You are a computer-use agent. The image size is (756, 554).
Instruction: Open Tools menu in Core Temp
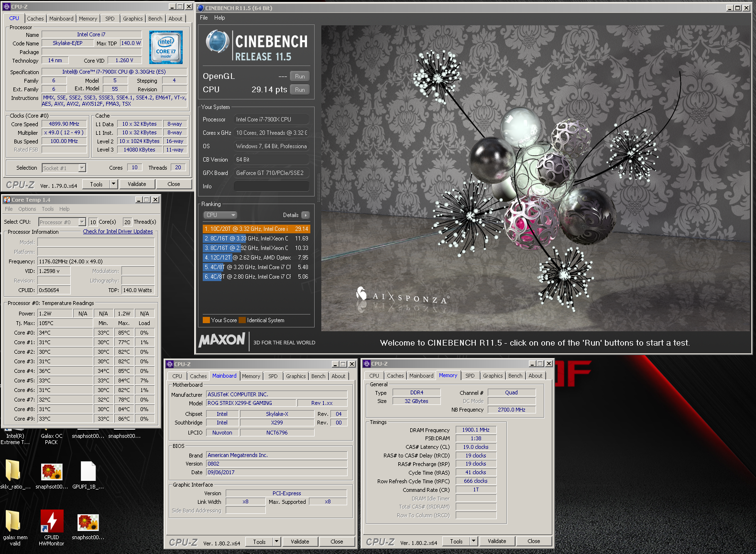coord(48,209)
